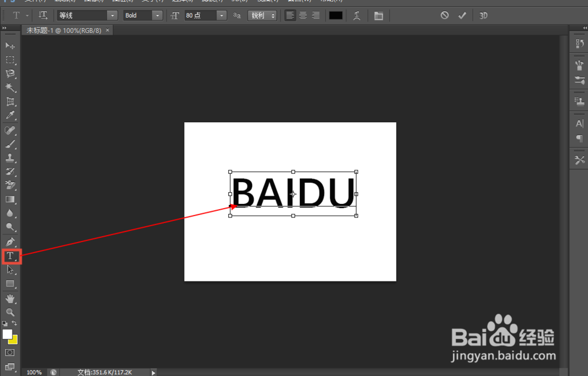Select the Dodge tool
Image resolution: width=588 pixels, height=376 pixels.
(10, 227)
